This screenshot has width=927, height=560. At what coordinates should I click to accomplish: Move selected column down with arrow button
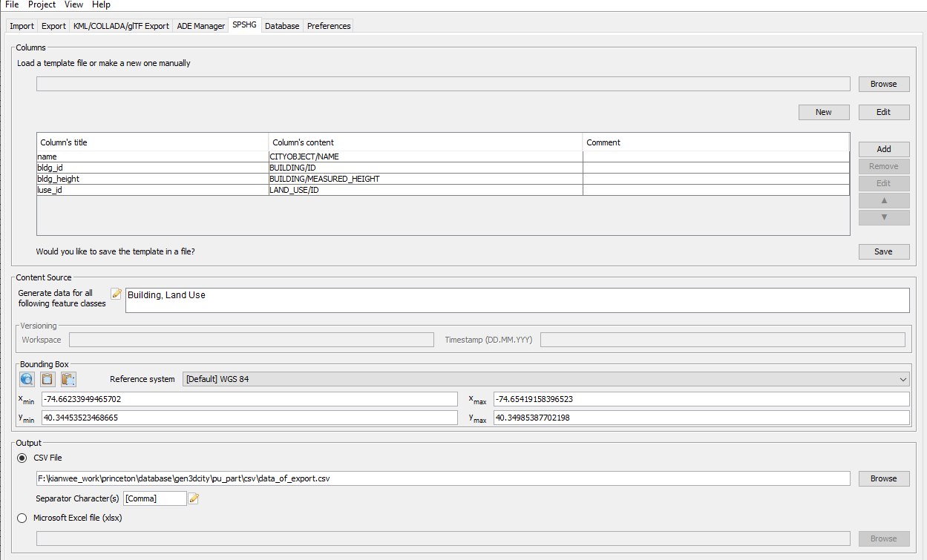(x=884, y=217)
